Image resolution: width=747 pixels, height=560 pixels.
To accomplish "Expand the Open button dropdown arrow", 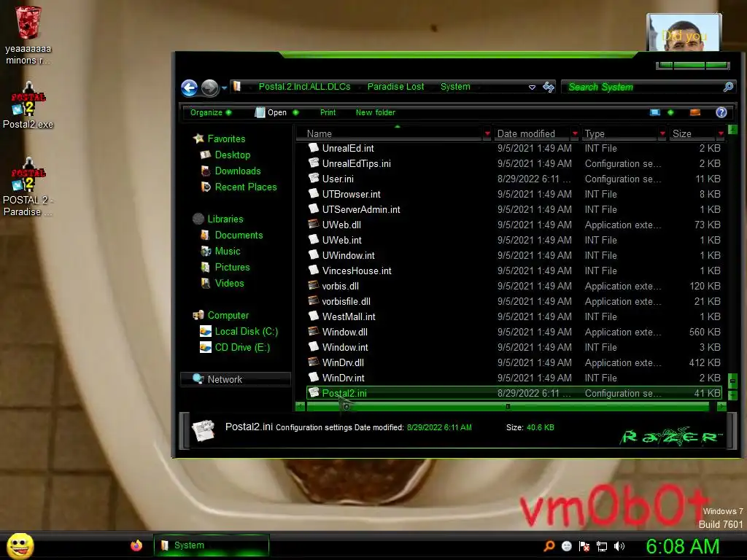I will tap(295, 113).
